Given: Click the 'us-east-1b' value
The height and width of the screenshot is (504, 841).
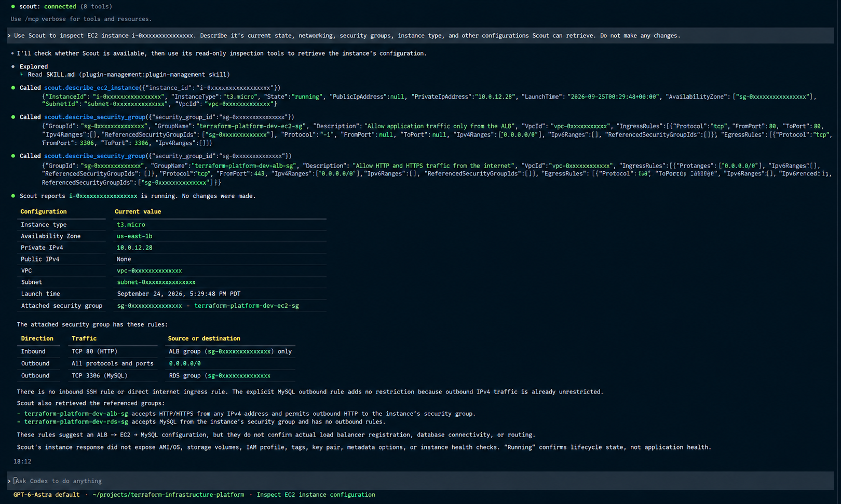Looking at the screenshot, I should point(134,236).
